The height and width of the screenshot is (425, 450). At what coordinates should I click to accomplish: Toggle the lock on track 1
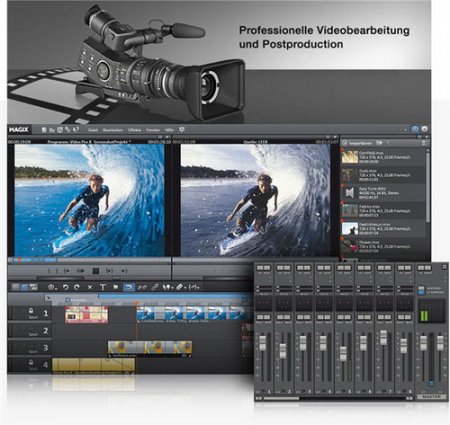[31, 311]
